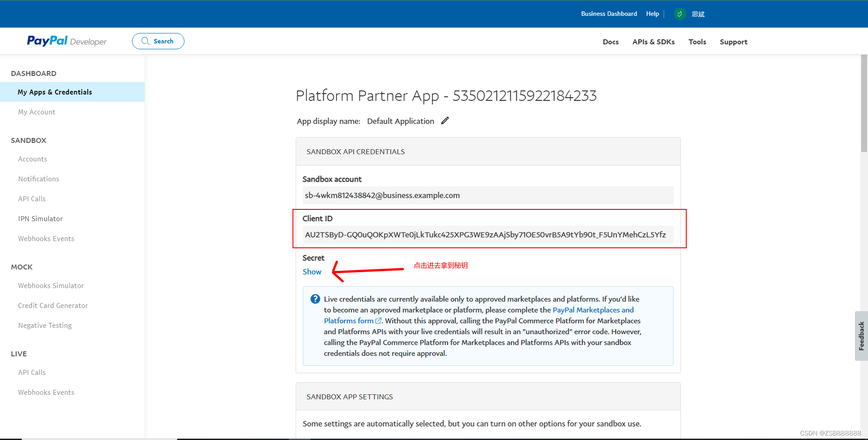Open the Tools menu
Screen dimensions: 868x440
pyautogui.click(x=697, y=42)
